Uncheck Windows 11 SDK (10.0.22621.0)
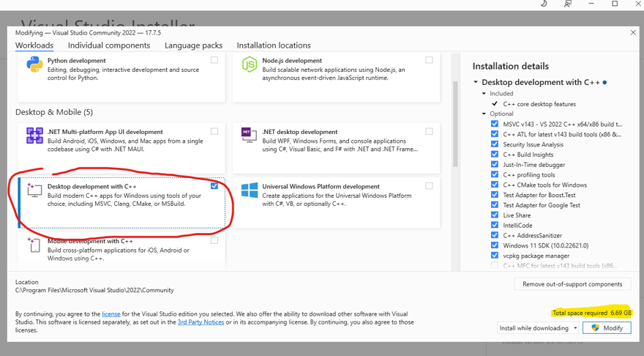 [495, 245]
